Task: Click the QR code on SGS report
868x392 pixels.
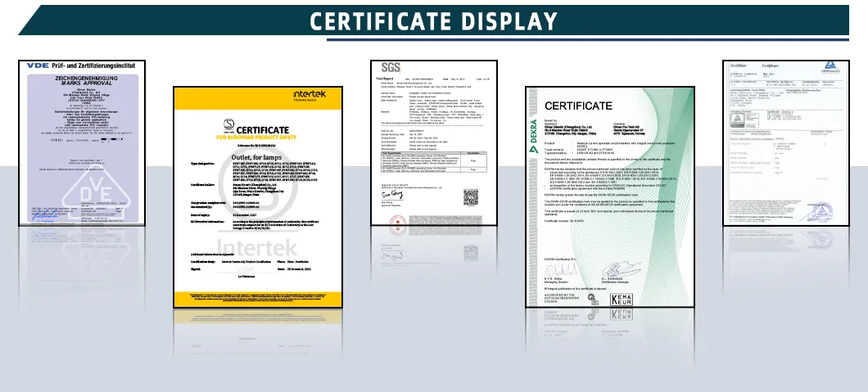Action: coord(471,197)
